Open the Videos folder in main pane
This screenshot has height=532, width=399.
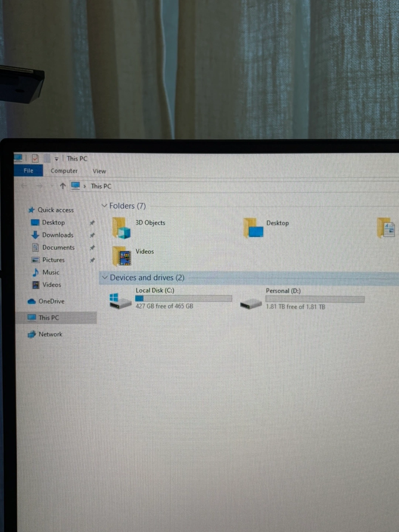pos(122,256)
